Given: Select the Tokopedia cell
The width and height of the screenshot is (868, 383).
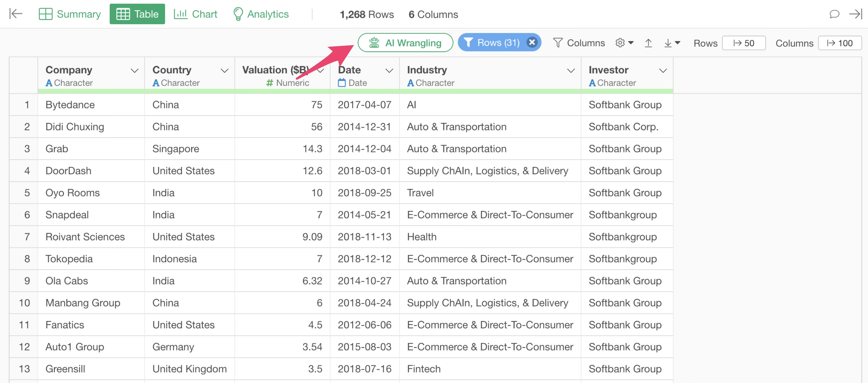Looking at the screenshot, I should [x=91, y=259].
